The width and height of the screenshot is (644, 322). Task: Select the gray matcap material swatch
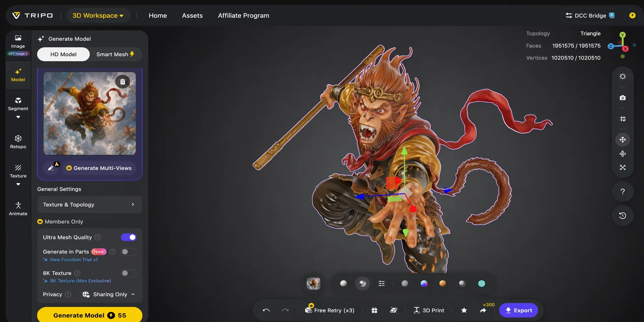point(405,284)
